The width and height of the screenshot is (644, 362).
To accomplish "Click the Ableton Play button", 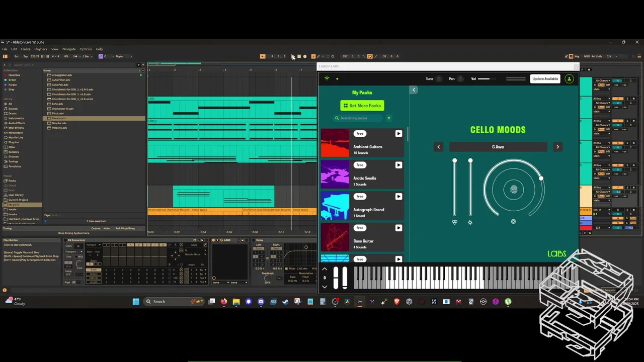I will [293, 56].
